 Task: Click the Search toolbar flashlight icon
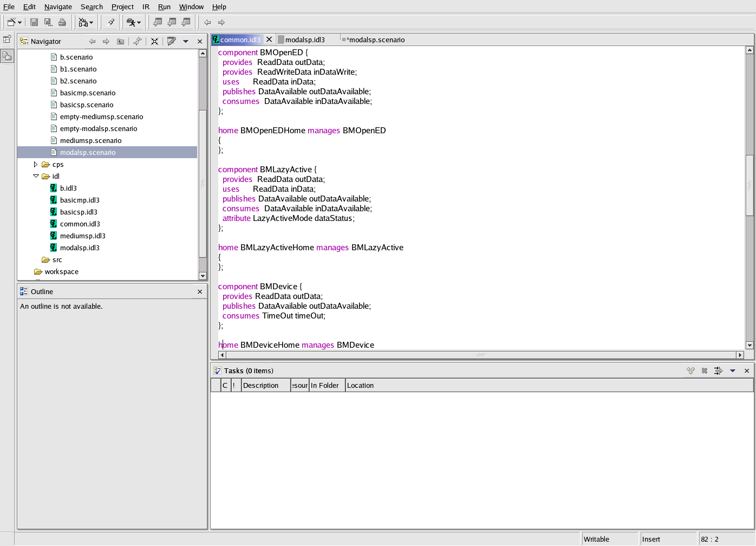tap(110, 22)
